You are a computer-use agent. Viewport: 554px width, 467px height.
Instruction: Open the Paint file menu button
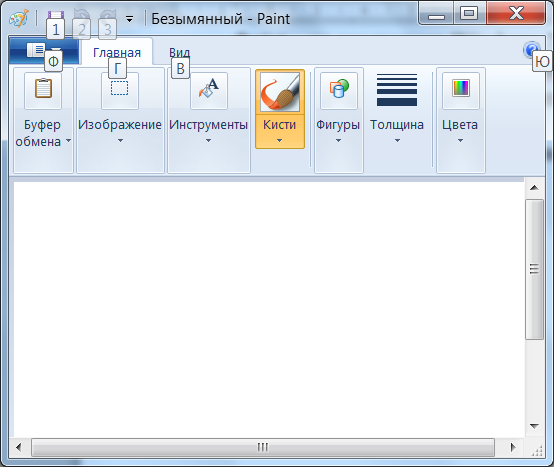pos(43,51)
